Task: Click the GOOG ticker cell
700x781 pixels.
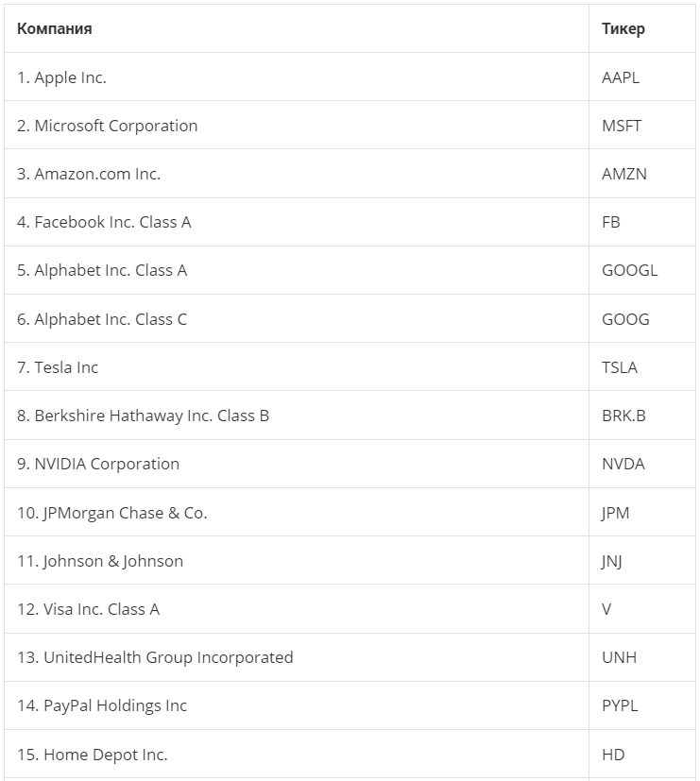Action: tap(625, 319)
